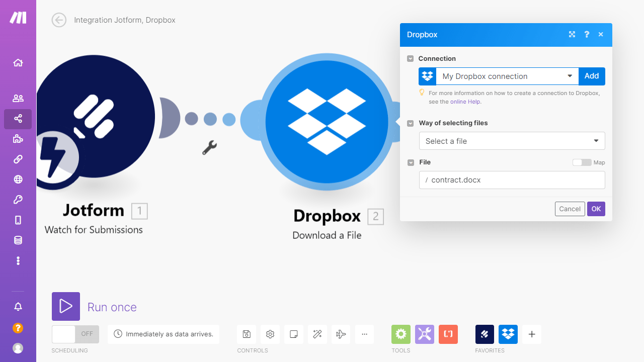
Task: Click the Jotform module number 1 badge
Action: click(139, 211)
